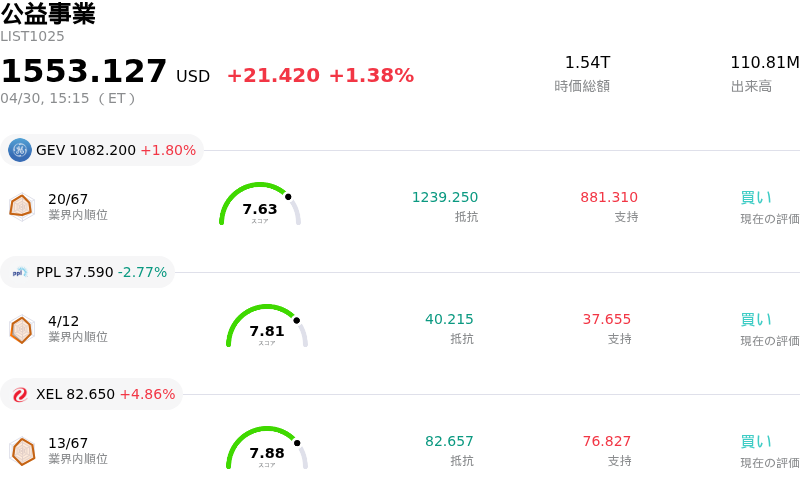Open the PPL 37.590 stock chip
This screenshot has height=488, width=800.
88,272
